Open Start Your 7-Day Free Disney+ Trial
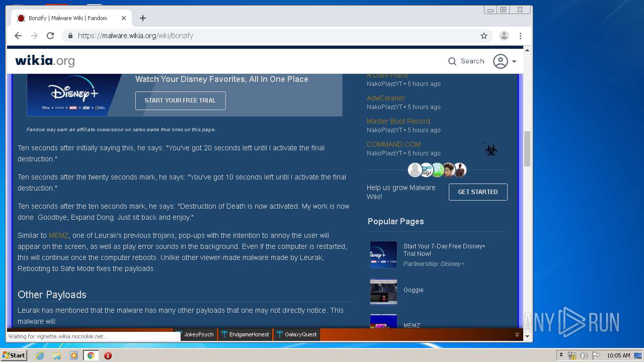Image resolution: width=644 pixels, height=362 pixels. coord(444,250)
